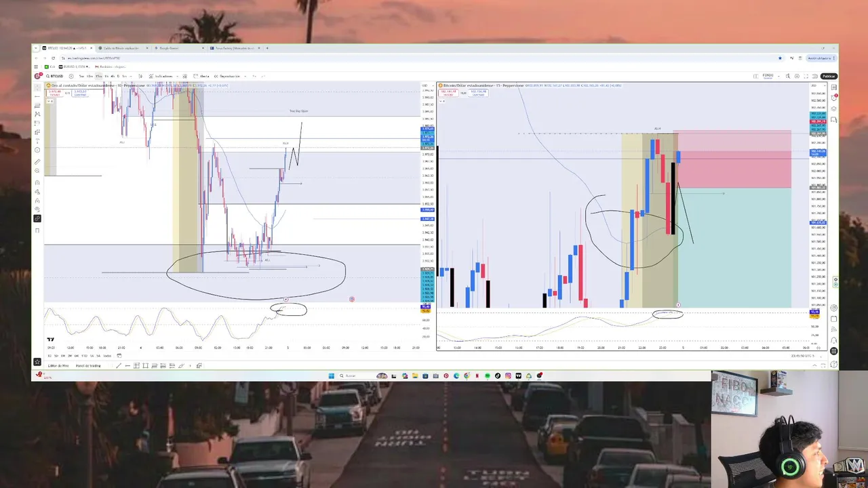
Task: Switch to the BTCUSD browser tab
Action: [x=67, y=48]
